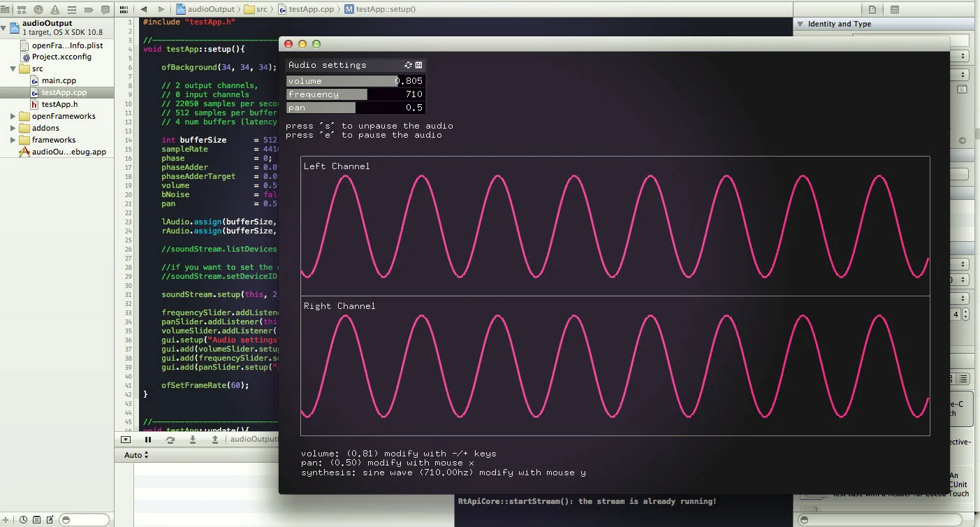Open the Breakpoint navigator tab
The image size is (980, 527).
(88, 10)
